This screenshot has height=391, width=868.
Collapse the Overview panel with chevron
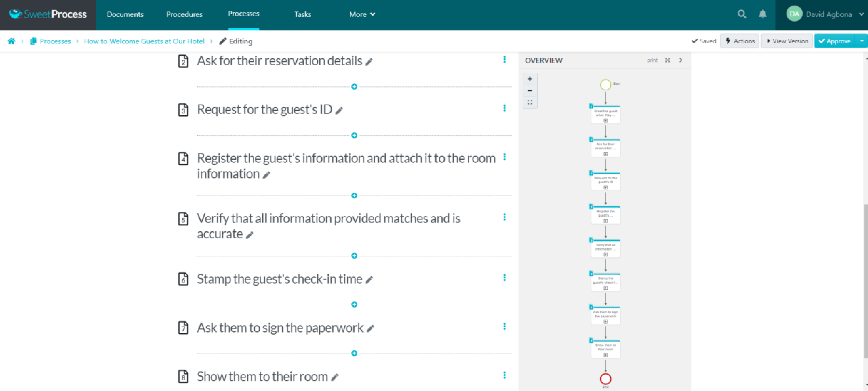click(681, 60)
